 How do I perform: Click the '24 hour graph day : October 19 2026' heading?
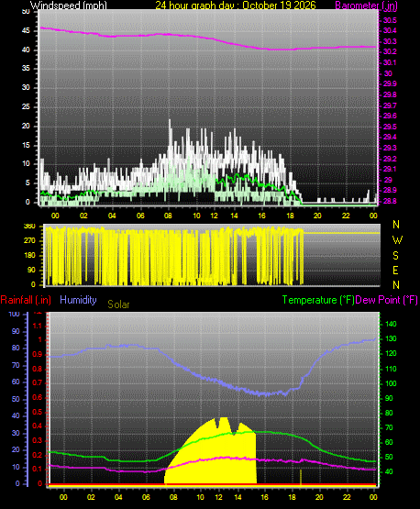[x=236, y=6]
